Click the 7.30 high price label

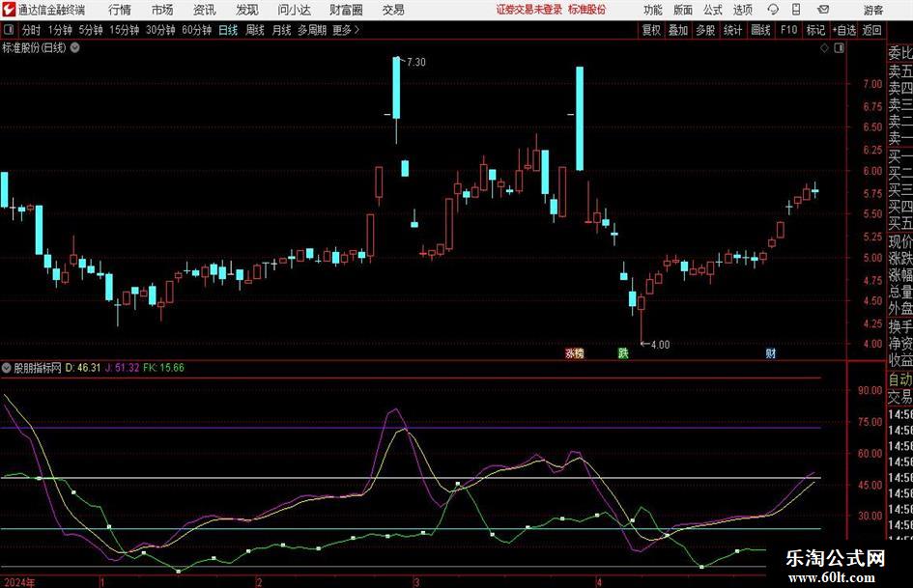coord(415,62)
